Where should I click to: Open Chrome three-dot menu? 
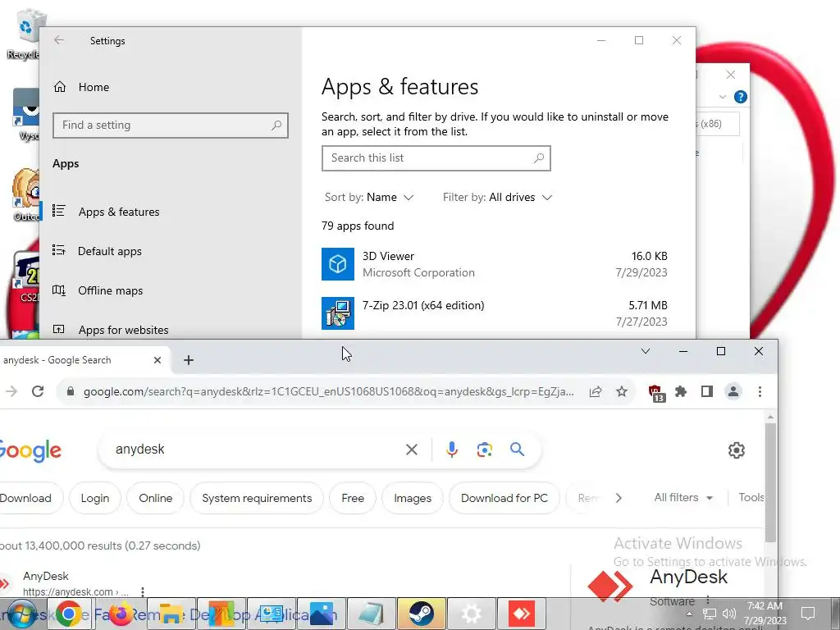click(760, 391)
